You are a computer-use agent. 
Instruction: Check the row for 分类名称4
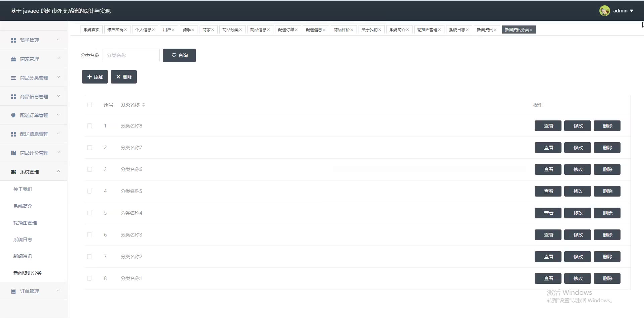pos(90,213)
